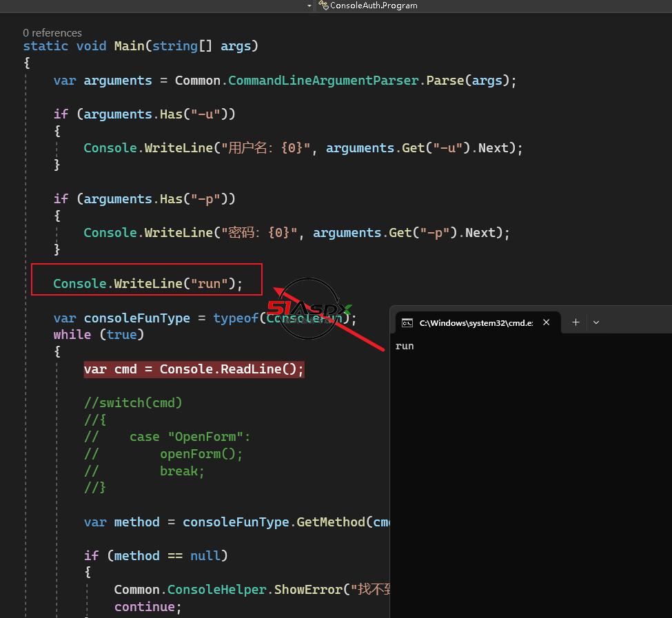
Task: Click cmd icon on terminal tab
Action: [407, 323]
